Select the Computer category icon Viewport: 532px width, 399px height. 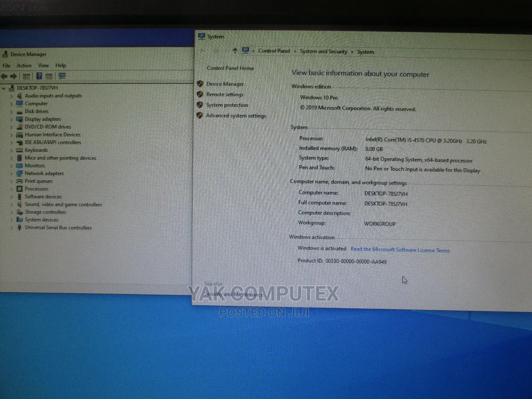19,103
